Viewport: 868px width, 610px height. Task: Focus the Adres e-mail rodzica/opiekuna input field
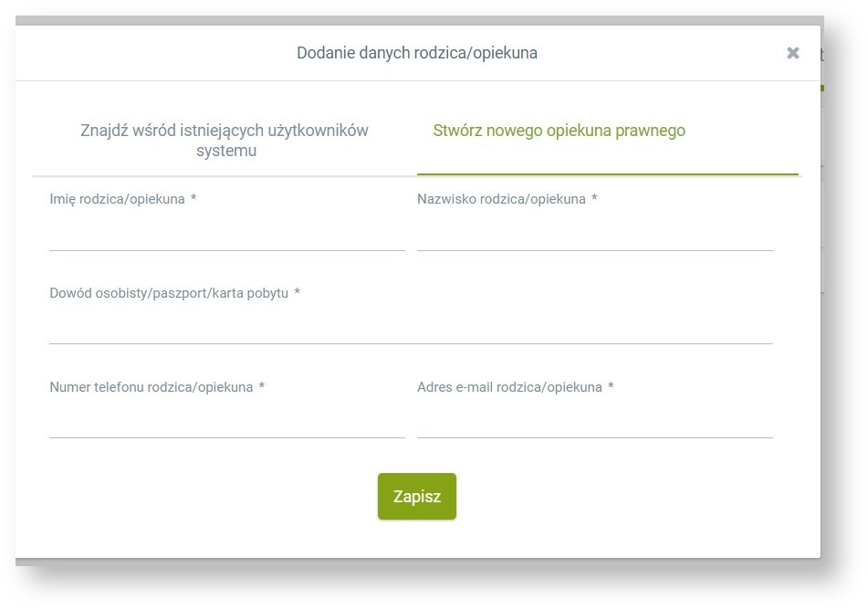[x=594, y=423]
